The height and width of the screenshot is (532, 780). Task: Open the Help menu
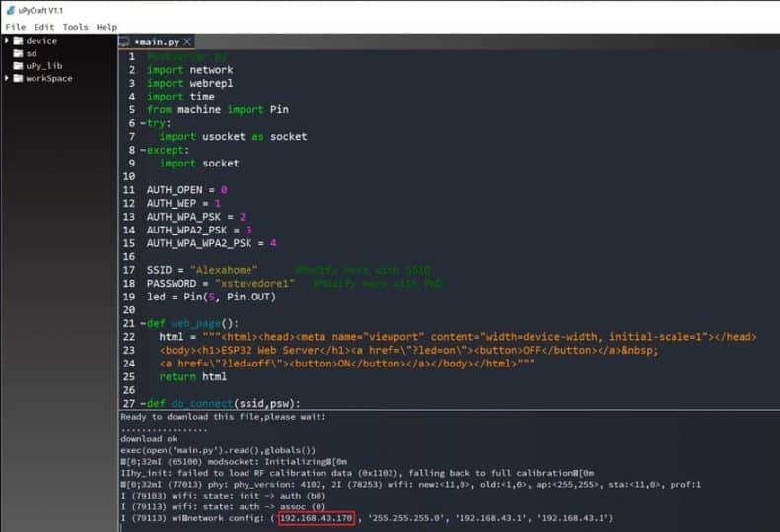(106, 27)
